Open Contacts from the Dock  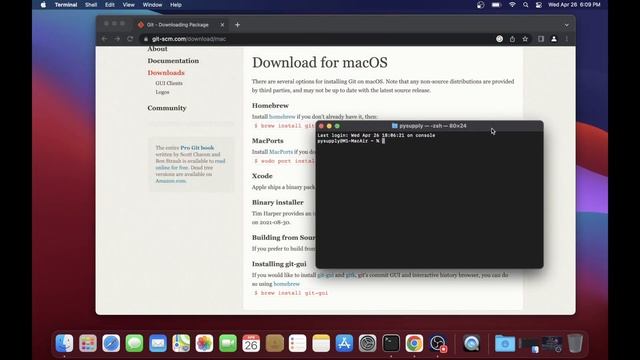pyautogui.click(x=275, y=343)
